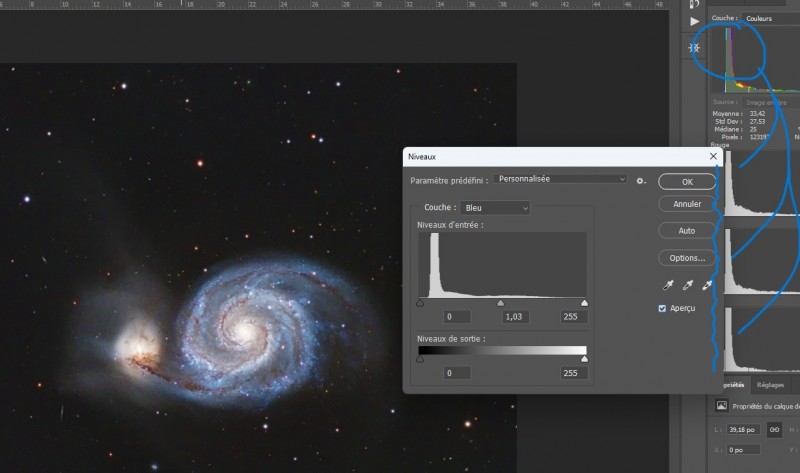Pick the black point eyedropper in Niveaux
This screenshot has height=473, width=800.
tap(668, 285)
